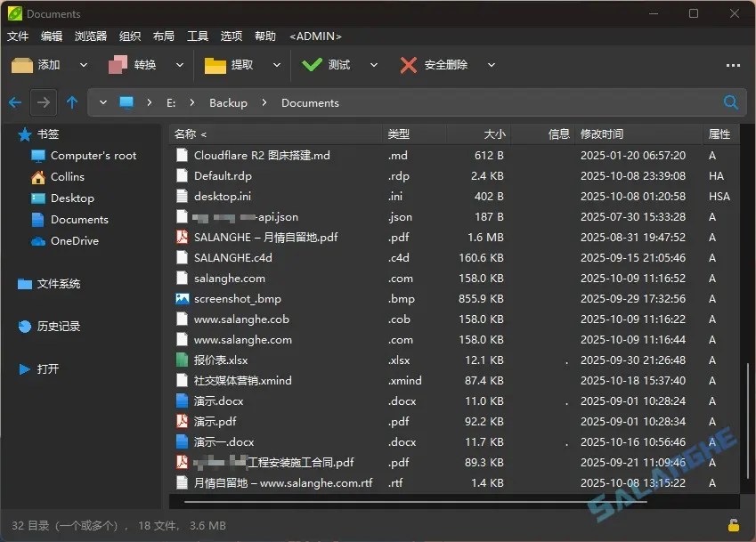Click the 提取 (Extract) toolbar icon
The width and height of the screenshot is (756, 542).
click(x=216, y=64)
